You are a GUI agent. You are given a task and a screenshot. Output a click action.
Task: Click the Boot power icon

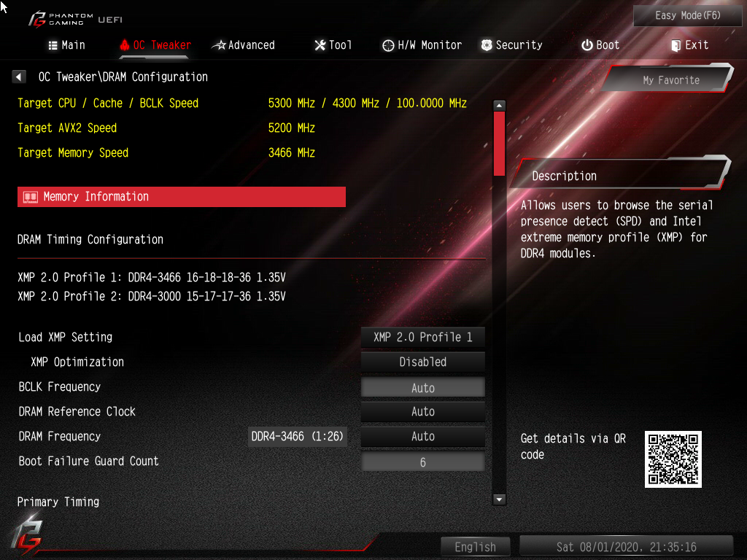coord(587,45)
